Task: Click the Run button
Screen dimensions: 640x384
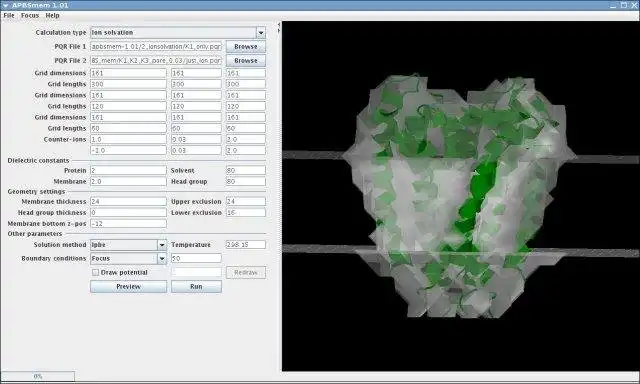Action: click(196, 286)
